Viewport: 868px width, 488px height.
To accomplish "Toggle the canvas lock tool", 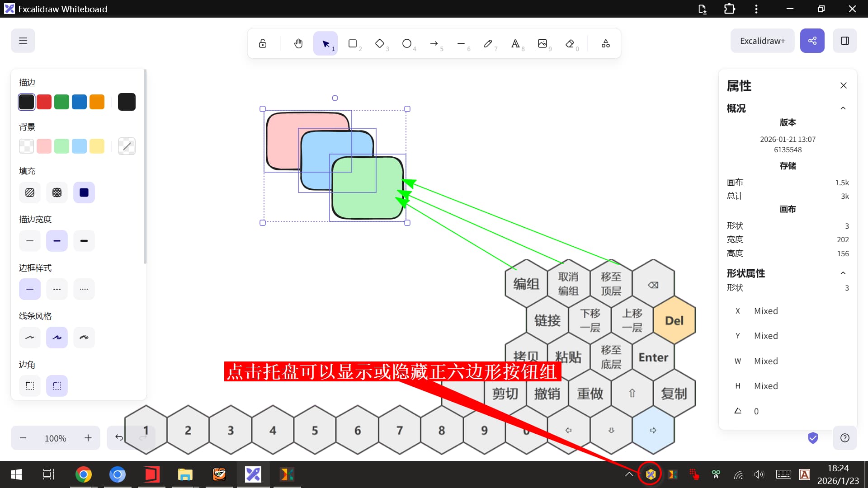I will pos(263,43).
